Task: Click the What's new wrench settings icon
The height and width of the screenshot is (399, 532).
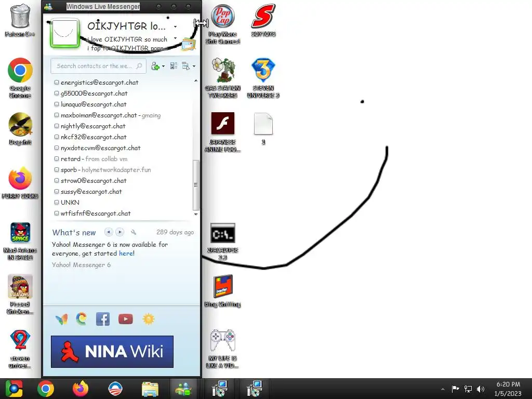Action: (x=134, y=232)
